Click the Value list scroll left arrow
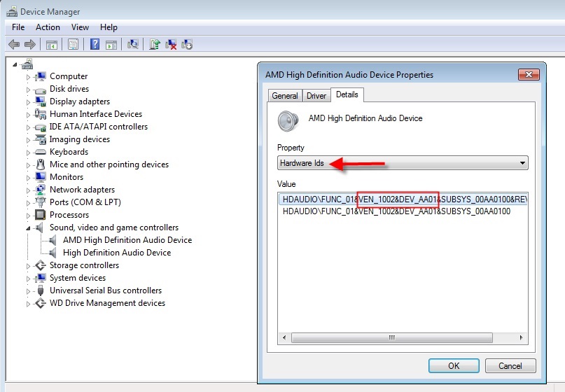This screenshot has height=392, width=565. 284,337
